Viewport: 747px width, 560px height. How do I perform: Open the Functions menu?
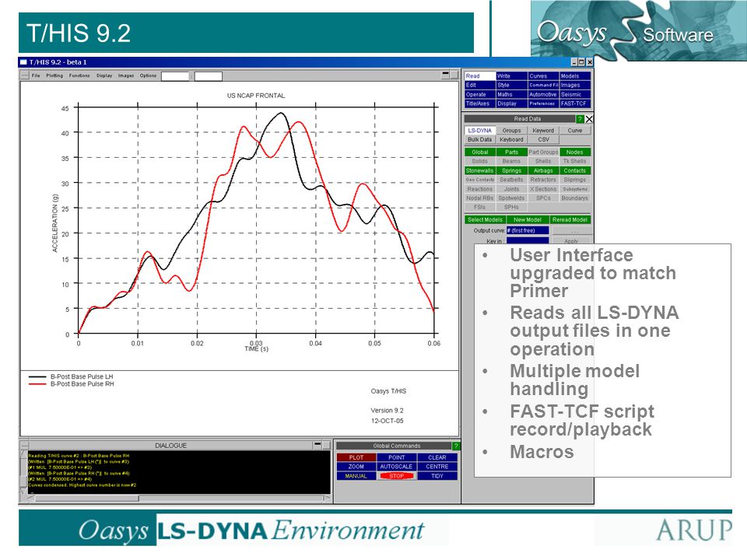click(79, 75)
